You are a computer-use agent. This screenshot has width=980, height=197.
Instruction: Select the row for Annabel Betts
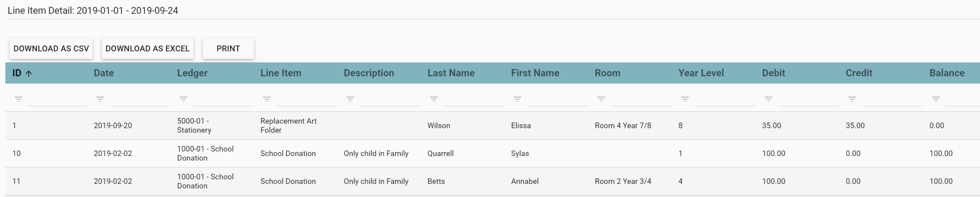click(x=436, y=181)
